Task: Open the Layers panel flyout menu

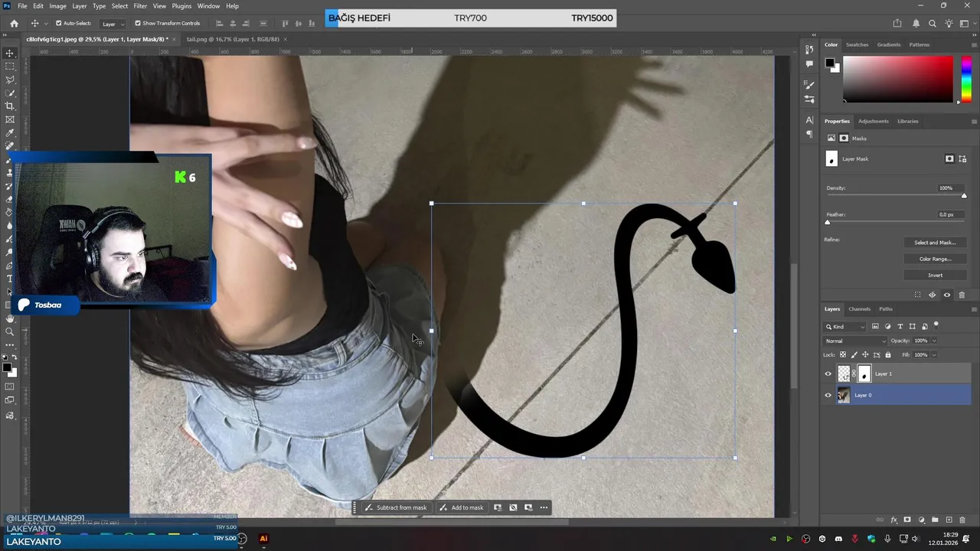Action: pyautogui.click(x=974, y=309)
